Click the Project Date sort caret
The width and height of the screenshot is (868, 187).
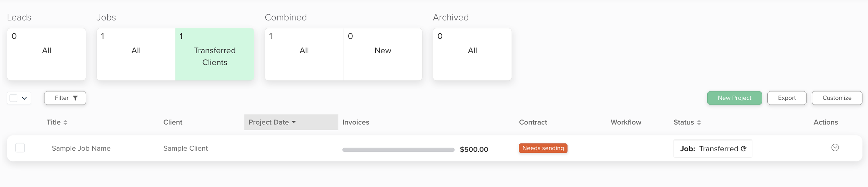pyautogui.click(x=294, y=122)
